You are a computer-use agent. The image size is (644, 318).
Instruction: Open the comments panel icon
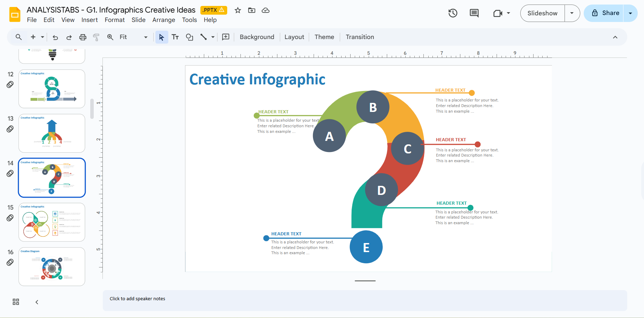(x=474, y=13)
